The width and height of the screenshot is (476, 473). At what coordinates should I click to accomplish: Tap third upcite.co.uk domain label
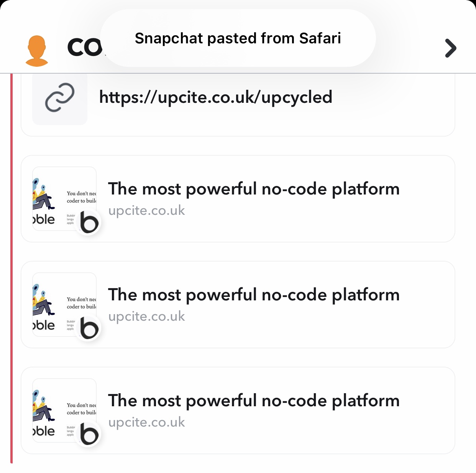pos(147,422)
